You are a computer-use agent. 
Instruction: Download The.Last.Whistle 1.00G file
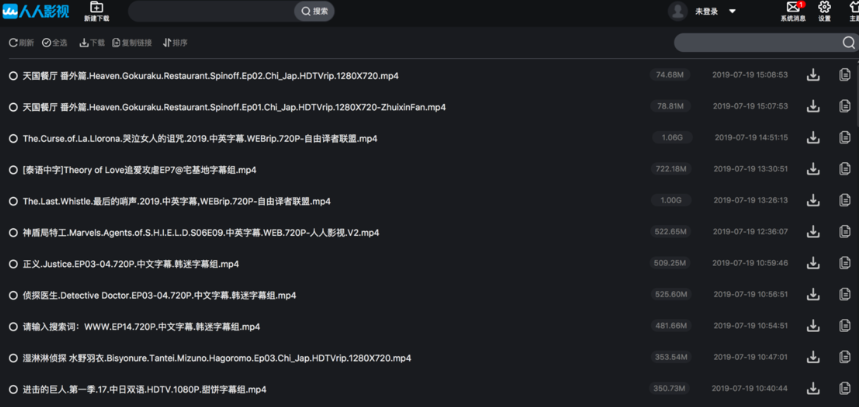(x=813, y=200)
